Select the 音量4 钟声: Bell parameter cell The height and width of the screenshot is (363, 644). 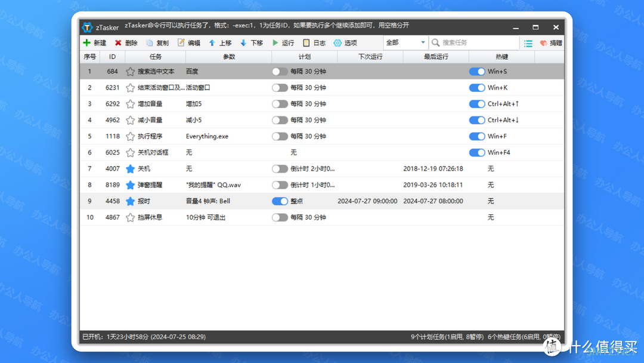[208, 201]
